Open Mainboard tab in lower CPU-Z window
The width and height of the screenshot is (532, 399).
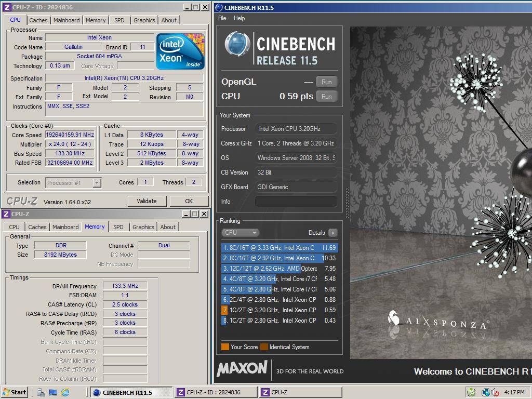[65, 227]
